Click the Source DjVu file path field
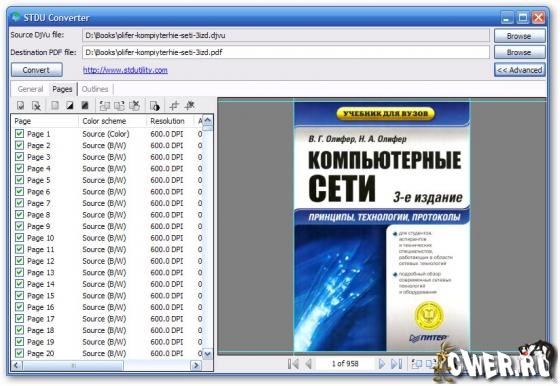The width and height of the screenshot is (560, 386). (286, 35)
